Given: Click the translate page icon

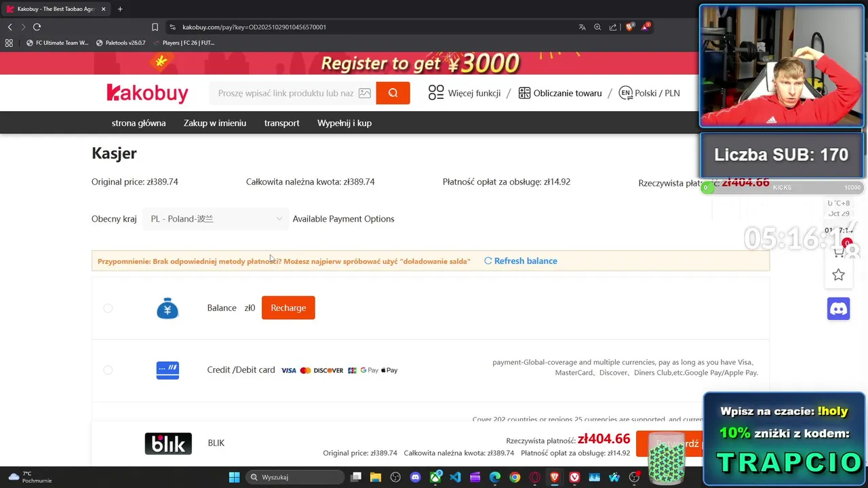Looking at the screenshot, I should click(582, 27).
